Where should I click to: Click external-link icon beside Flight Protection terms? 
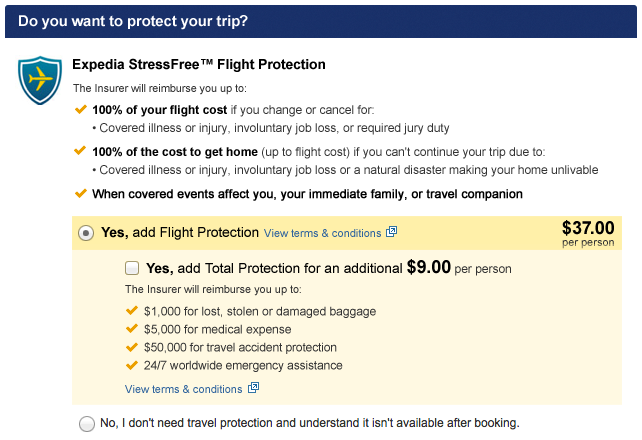coord(392,232)
